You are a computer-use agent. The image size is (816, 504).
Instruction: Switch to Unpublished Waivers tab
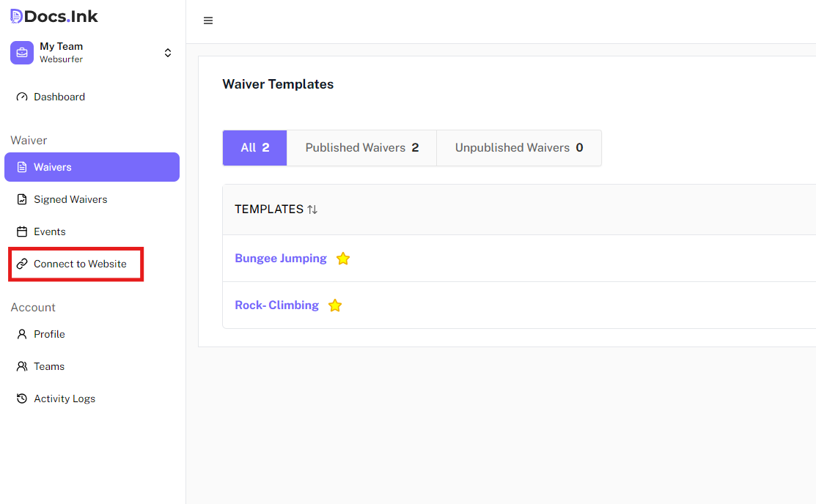(518, 148)
